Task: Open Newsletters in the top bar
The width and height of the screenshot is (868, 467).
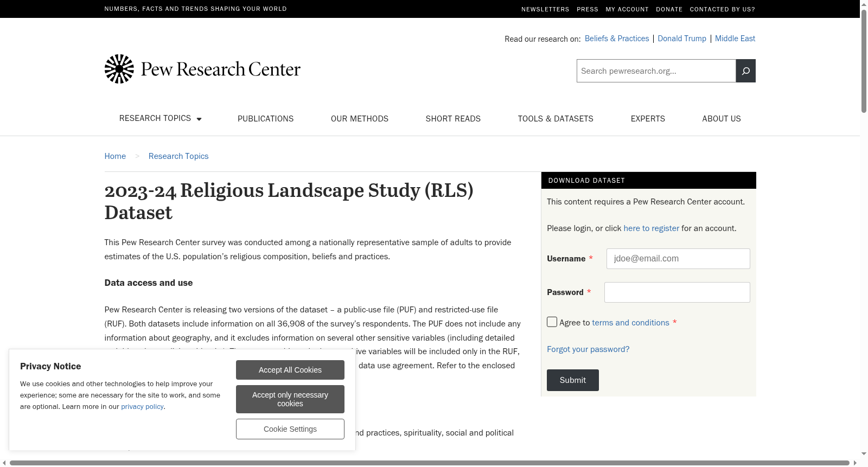Action: pos(545,9)
